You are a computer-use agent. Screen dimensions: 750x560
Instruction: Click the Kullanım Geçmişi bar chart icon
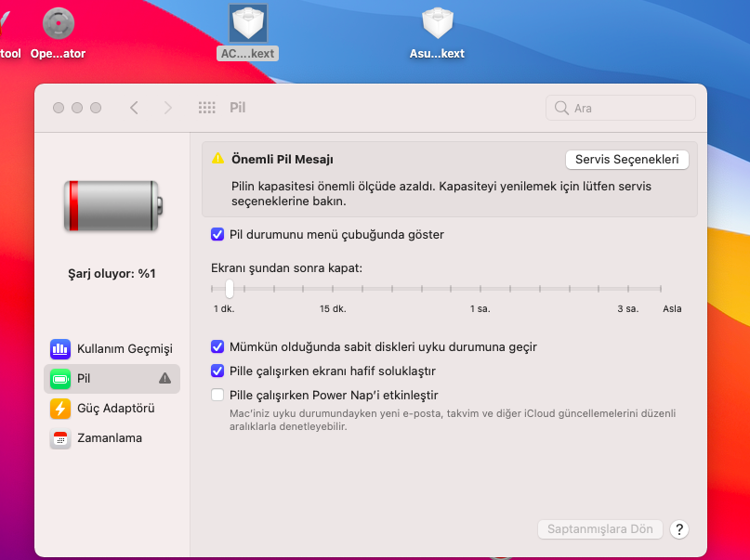point(60,349)
